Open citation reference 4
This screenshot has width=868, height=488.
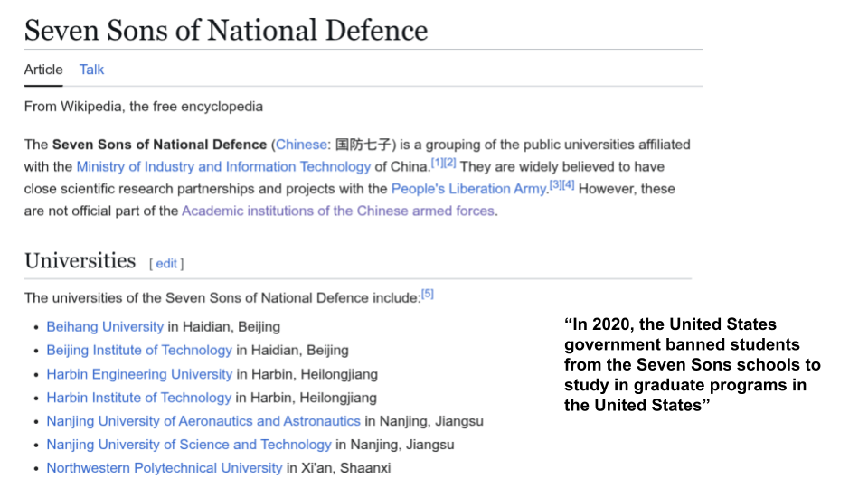point(568,186)
